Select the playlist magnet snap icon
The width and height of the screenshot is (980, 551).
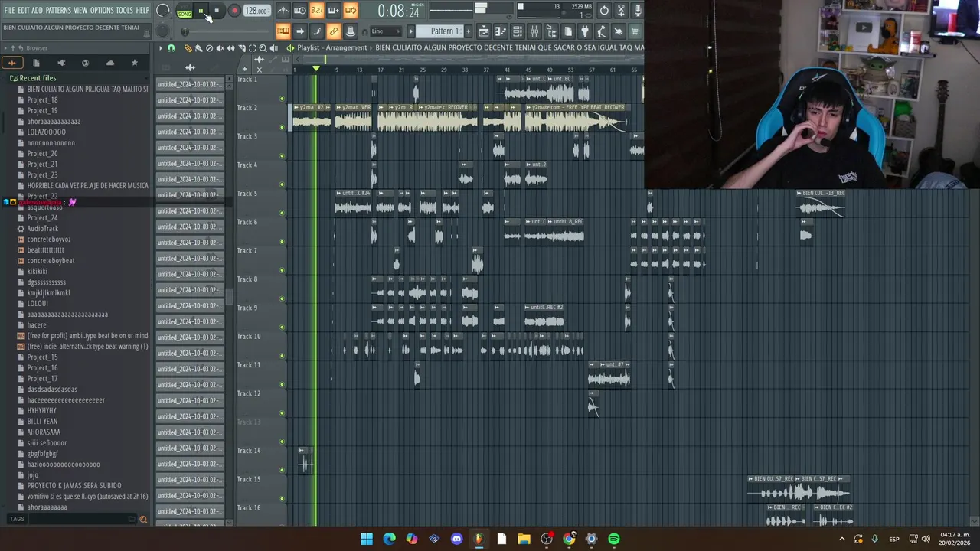coord(170,47)
